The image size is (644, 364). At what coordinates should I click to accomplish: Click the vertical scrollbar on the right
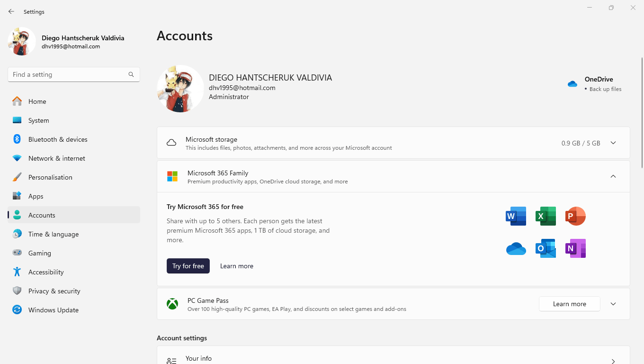click(x=642, y=113)
